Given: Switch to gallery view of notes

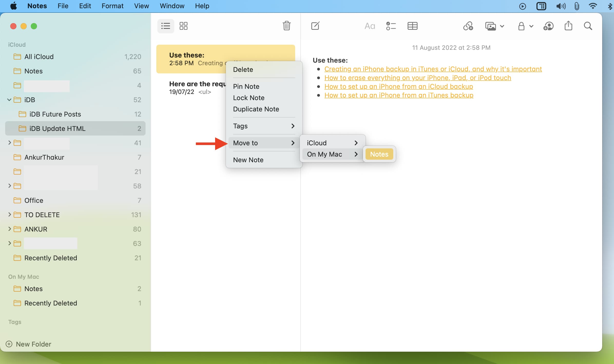Looking at the screenshot, I should [184, 26].
